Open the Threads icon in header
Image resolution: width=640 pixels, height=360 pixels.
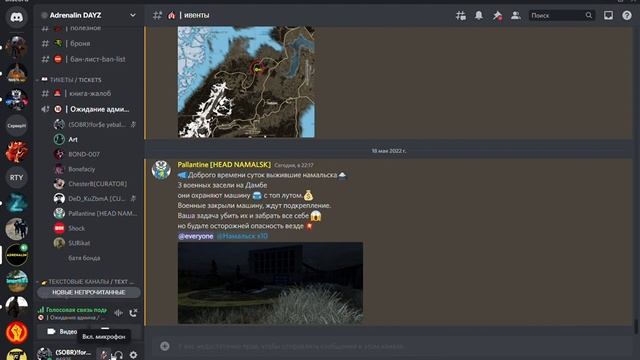[x=460, y=16]
